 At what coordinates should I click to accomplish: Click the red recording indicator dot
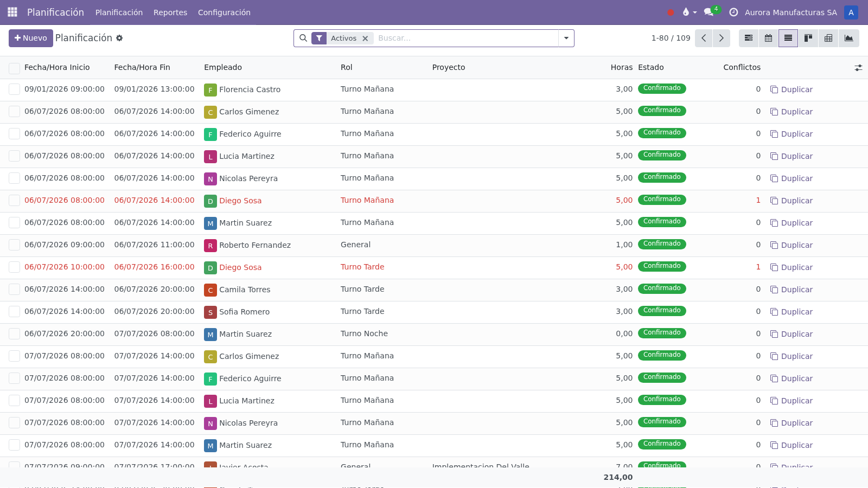click(671, 12)
